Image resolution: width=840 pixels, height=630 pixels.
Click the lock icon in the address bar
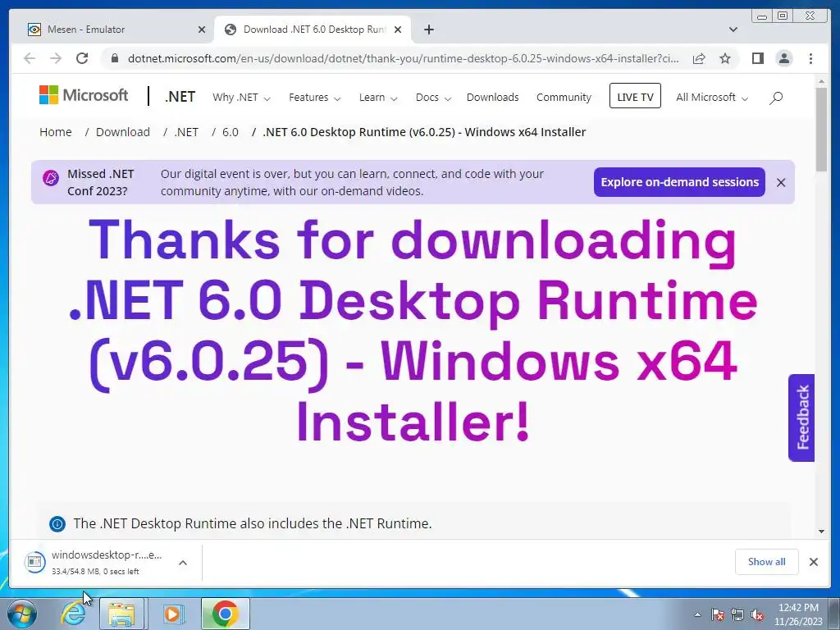pyautogui.click(x=114, y=58)
